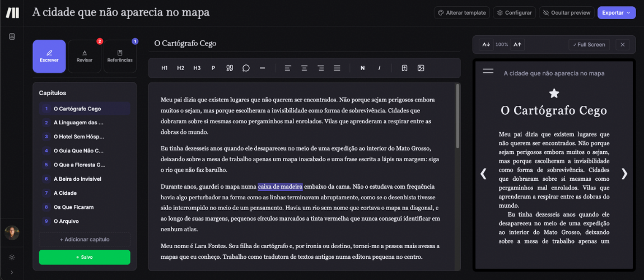
Task: Insert a blockquote with the quote icon
Action: point(230,68)
